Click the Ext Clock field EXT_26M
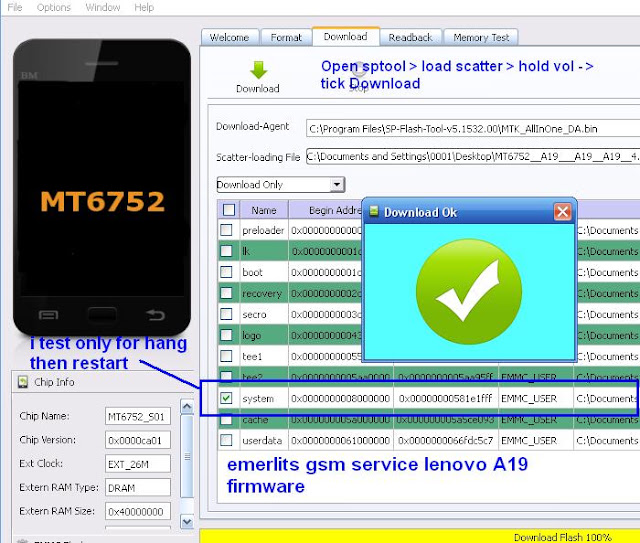640x543 pixels. coord(138,464)
